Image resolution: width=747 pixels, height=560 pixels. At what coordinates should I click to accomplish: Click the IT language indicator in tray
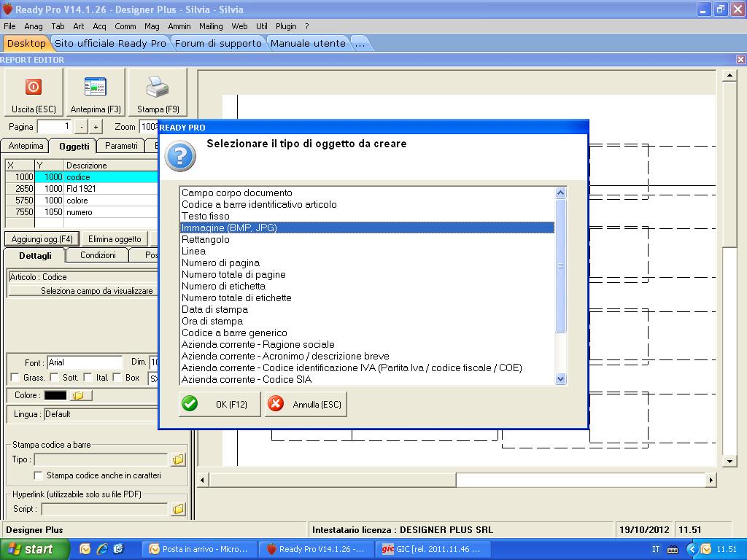point(656,549)
